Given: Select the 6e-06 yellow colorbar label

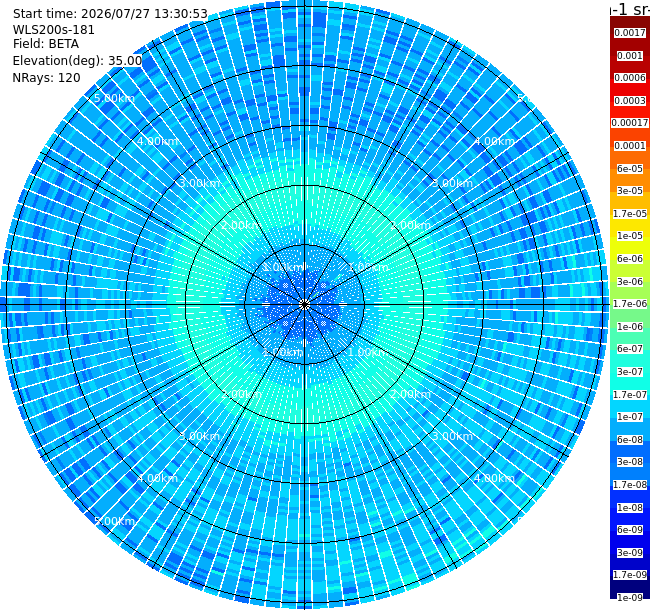Looking at the screenshot, I should click(630, 259).
